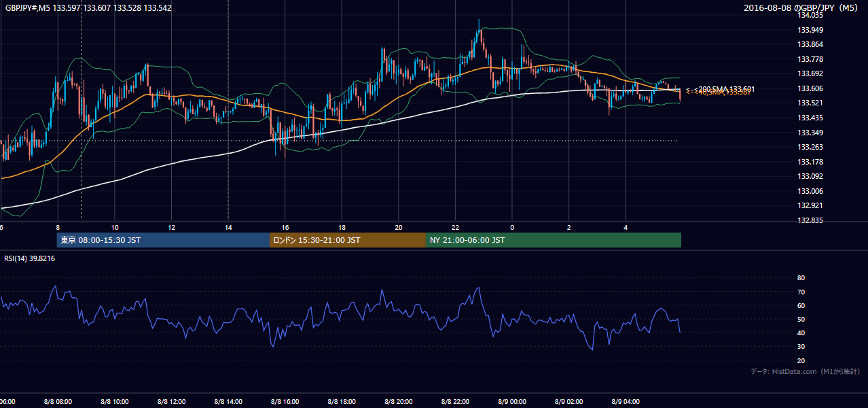The height and width of the screenshot is (408, 868).
Task: Click RSI scale label 70
Action: coord(801,292)
